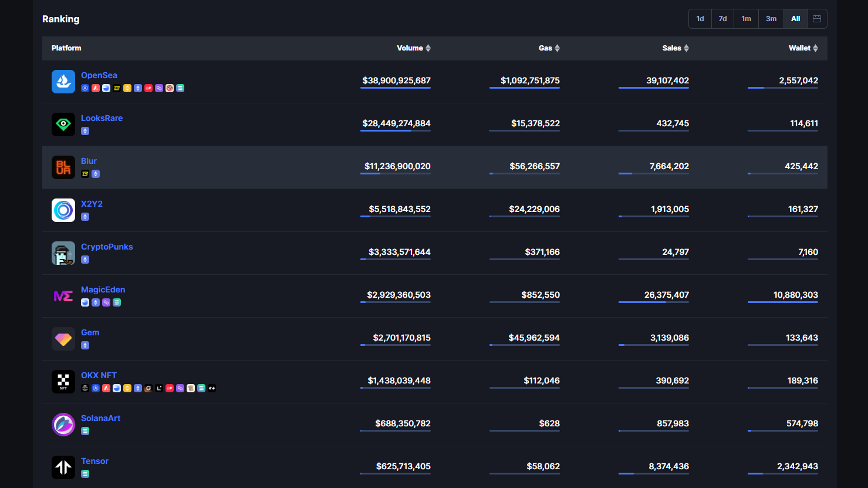This screenshot has height=488, width=868.
Task: Click the Ranking section heading
Action: (61, 19)
